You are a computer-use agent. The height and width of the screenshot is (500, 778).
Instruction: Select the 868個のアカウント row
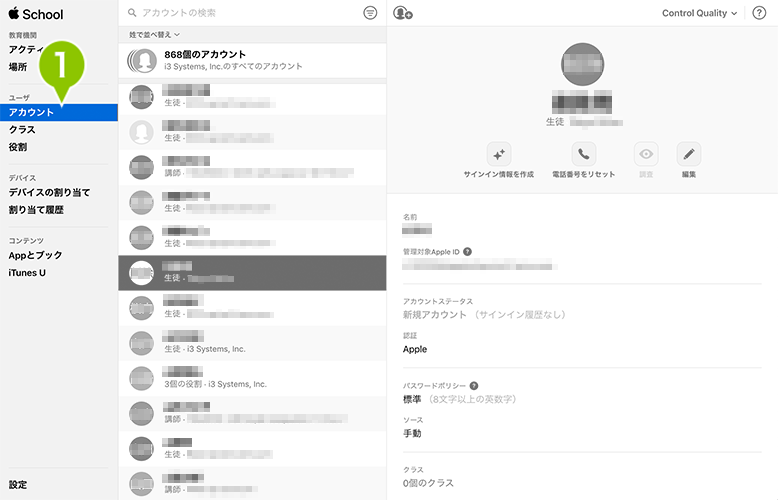(x=252, y=61)
